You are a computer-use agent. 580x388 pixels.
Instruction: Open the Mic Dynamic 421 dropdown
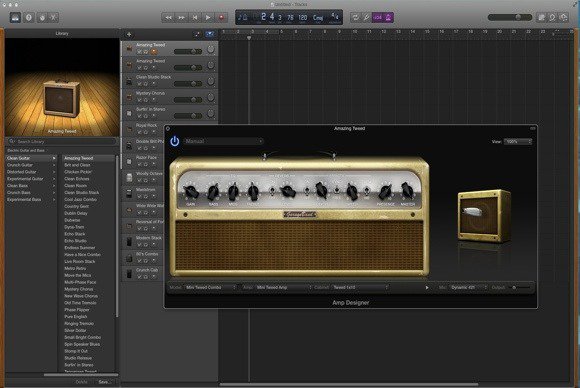click(468, 287)
